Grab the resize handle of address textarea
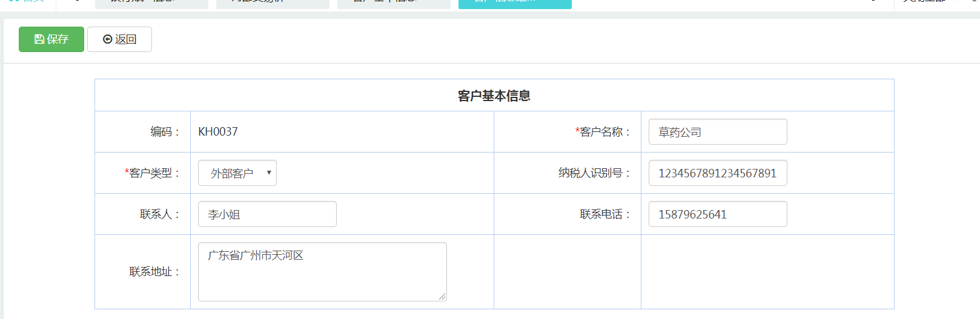 point(443,297)
